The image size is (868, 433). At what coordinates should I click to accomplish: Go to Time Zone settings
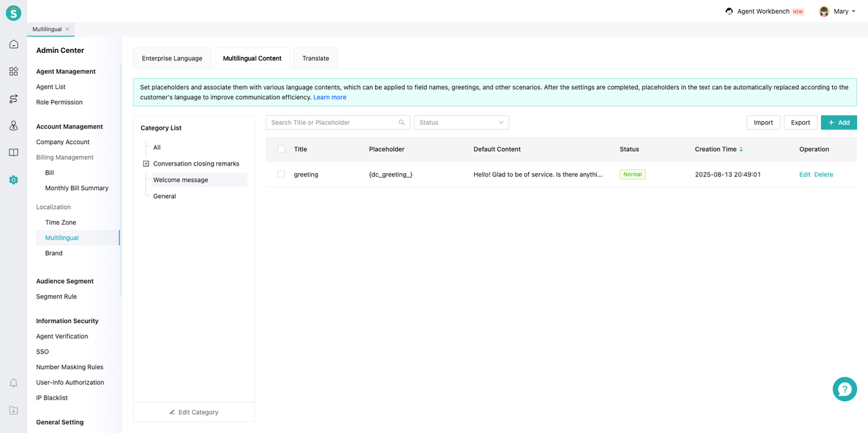60,223
